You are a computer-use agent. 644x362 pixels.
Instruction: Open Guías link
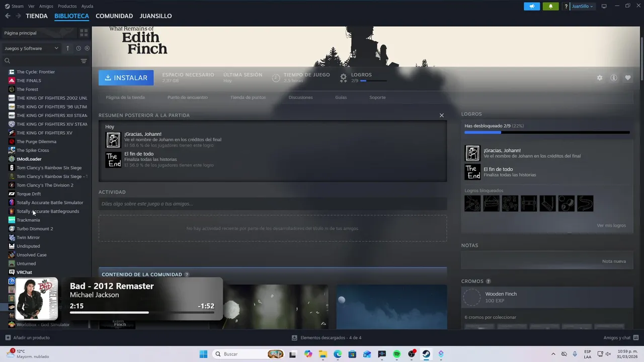pyautogui.click(x=341, y=98)
